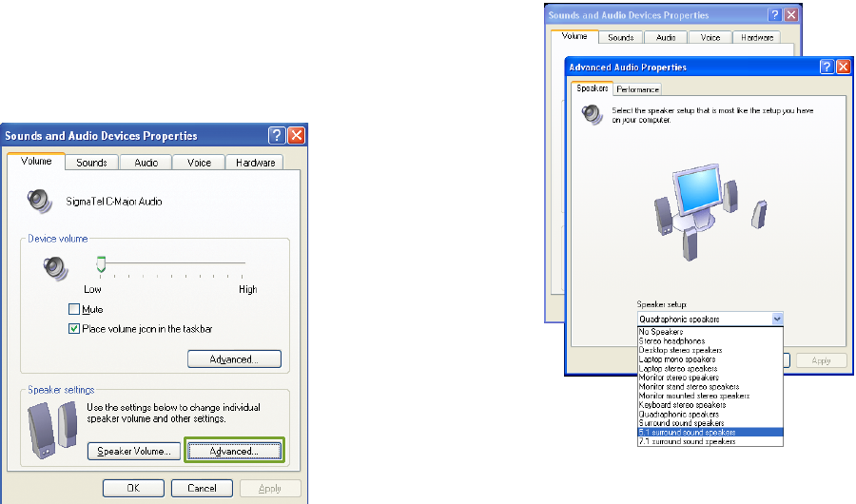
Task: Select Surround sound speakers option
Action: click(x=710, y=423)
